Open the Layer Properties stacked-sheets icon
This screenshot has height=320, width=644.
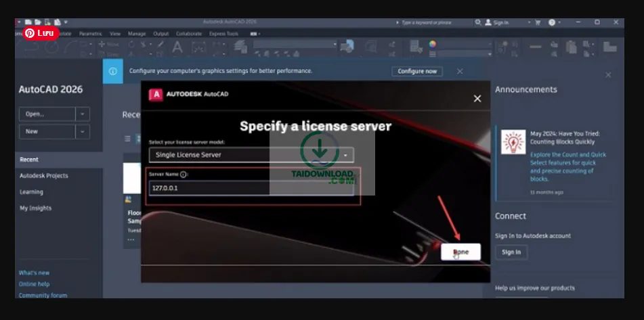click(240, 47)
